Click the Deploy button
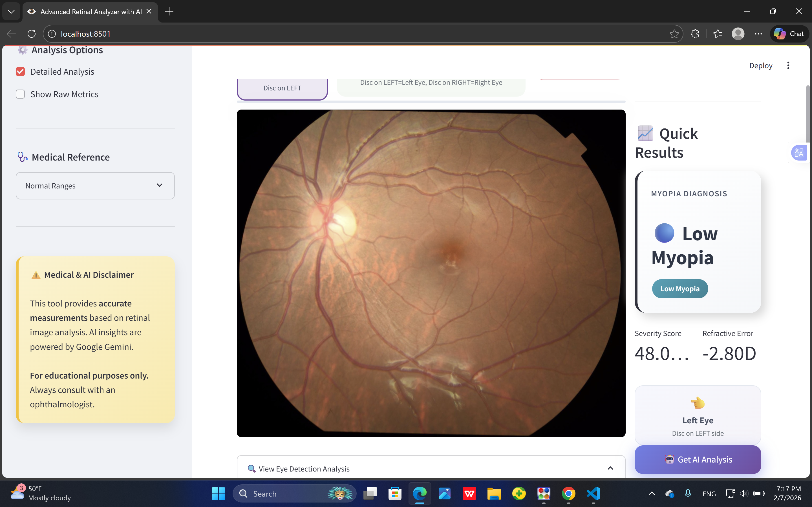 tap(761, 66)
